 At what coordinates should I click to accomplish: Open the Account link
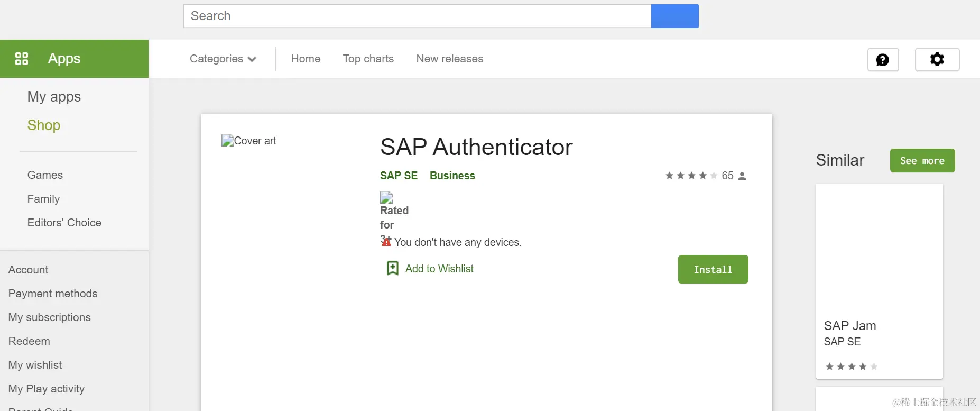29,270
